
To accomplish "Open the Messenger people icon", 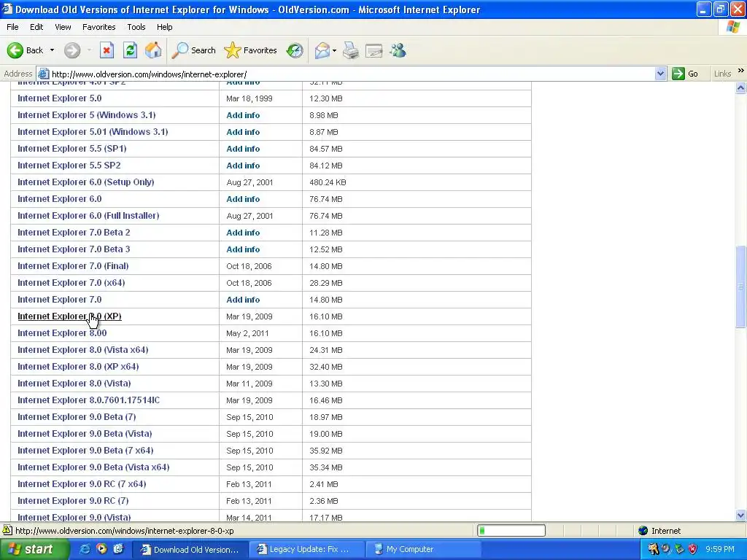I will point(398,50).
